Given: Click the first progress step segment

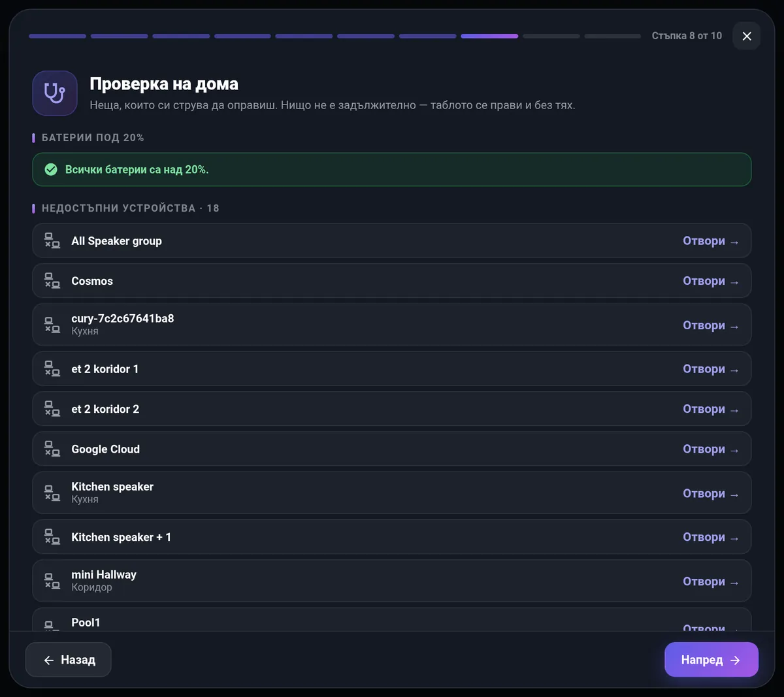Looking at the screenshot, I should click(x=57, y=36).
